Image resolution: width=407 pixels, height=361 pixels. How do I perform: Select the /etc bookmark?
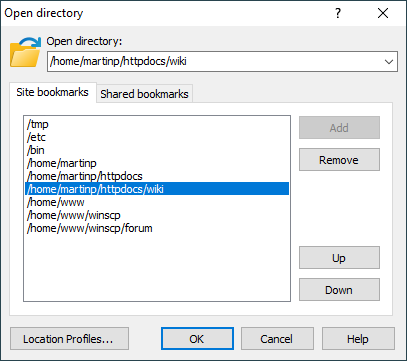coord(36,137)
